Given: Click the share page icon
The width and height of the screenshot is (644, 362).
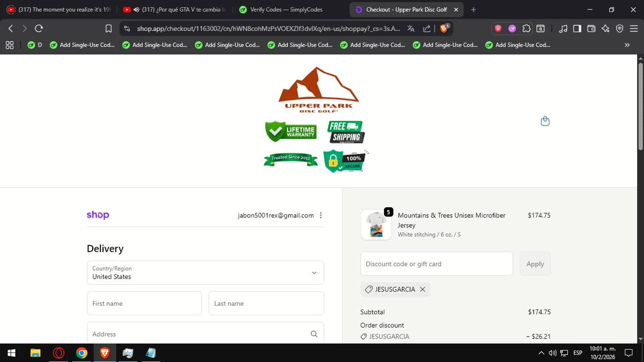Looking at the screenshot, I should pyautogui.click(x=427, y=28).
